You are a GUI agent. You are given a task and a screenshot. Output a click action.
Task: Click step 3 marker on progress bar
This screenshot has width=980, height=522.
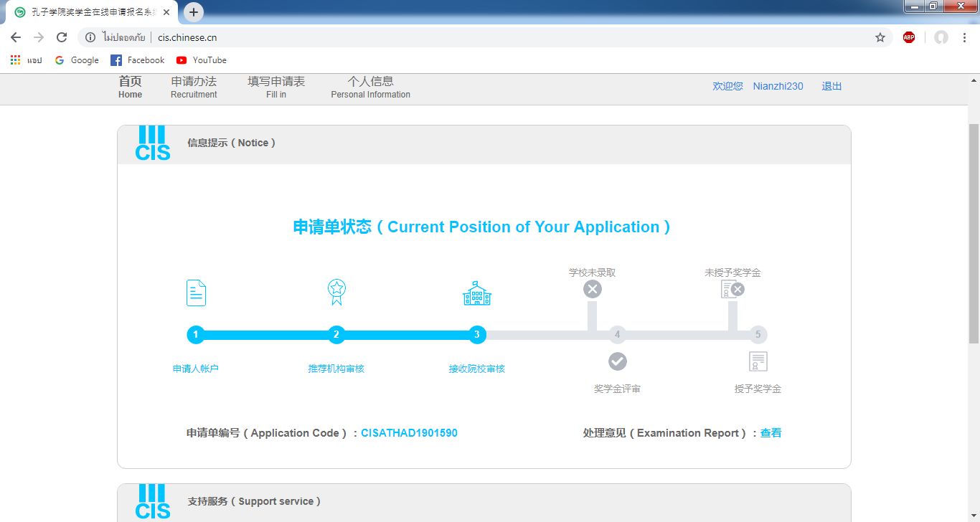pyautogui.click(x=477, y=335)
